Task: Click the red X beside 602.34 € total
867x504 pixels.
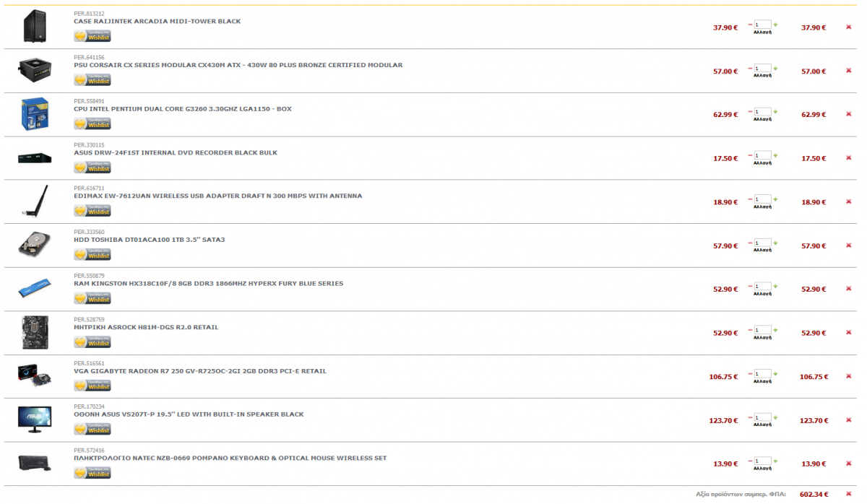Action: (848, 494)
